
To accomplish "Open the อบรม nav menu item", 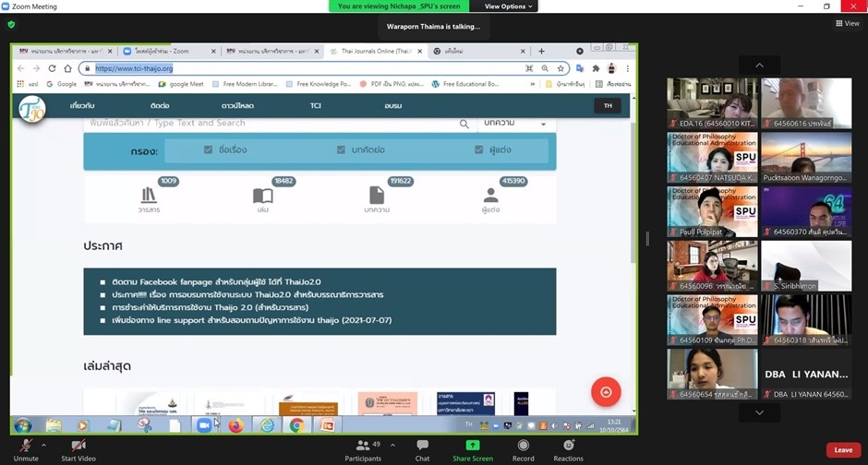I will (393, 105).
